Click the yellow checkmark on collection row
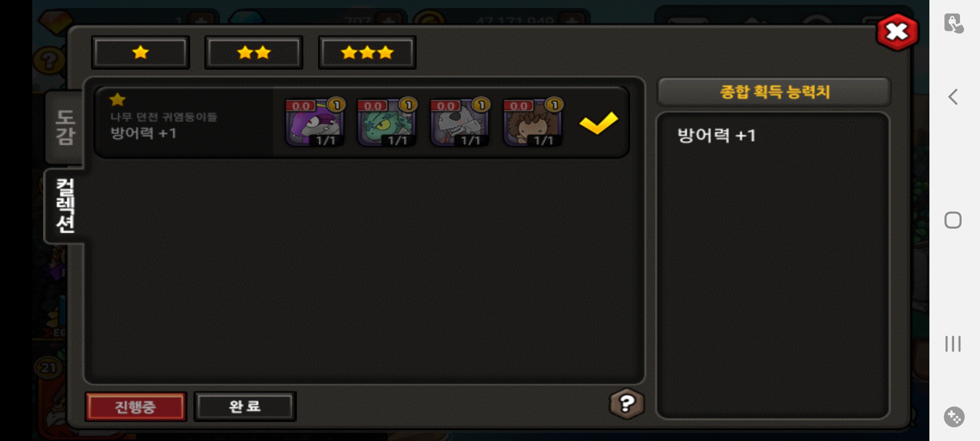The image size is (980, 441). tap(599, 122)
